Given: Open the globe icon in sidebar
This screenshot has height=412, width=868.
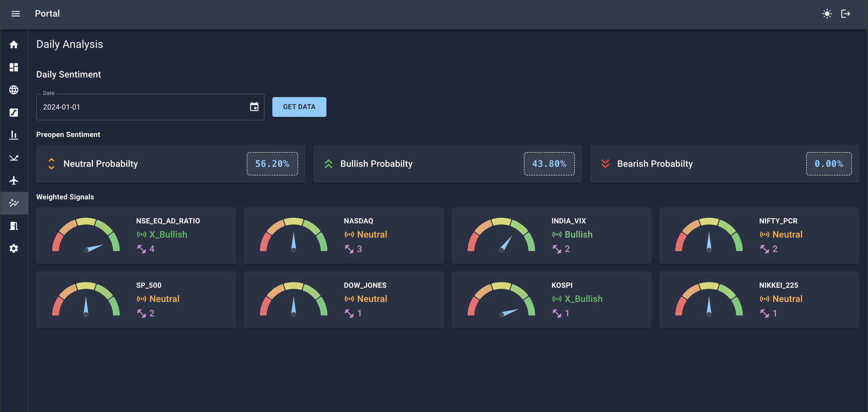Looking at the screenshot, I should click(x=14, y=90).
